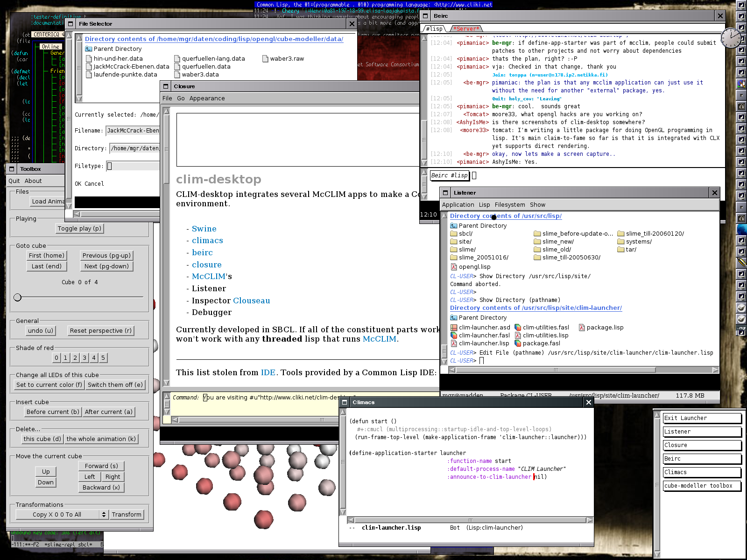Click Next (pg-down) button

[x=106, y=266]
